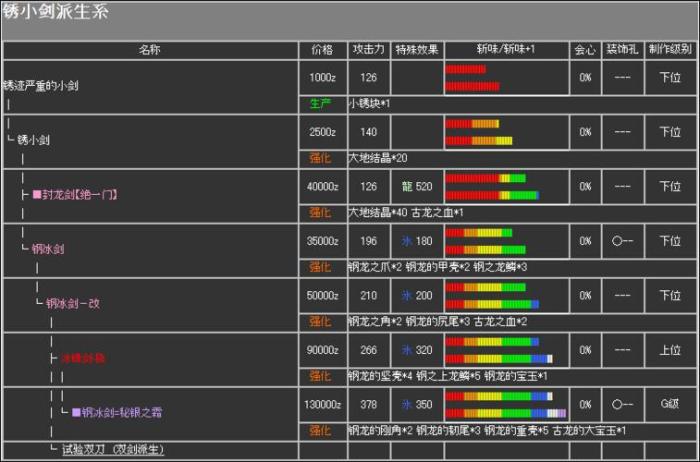Select the 钢冰剑-改 tree entry
The width and height of the screenshot is (700, 462).
tap(73, 304)
